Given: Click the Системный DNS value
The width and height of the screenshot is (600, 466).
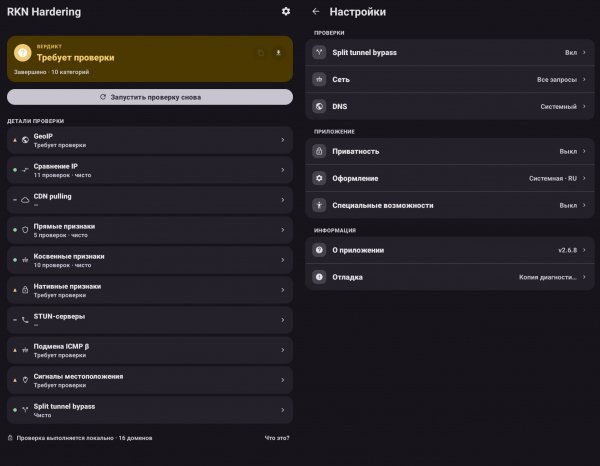Looking at the screenshot, I should (559, 106).
